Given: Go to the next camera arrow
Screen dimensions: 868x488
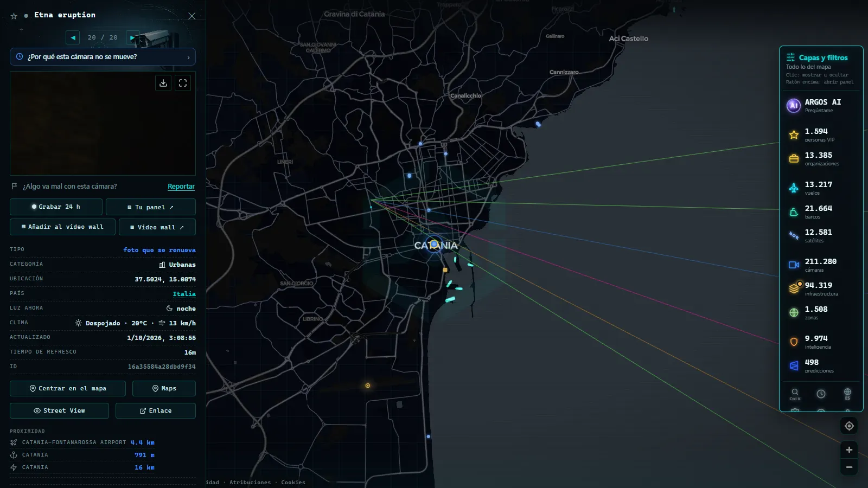Looking at the screenshot, I should [x=132, y=37].
